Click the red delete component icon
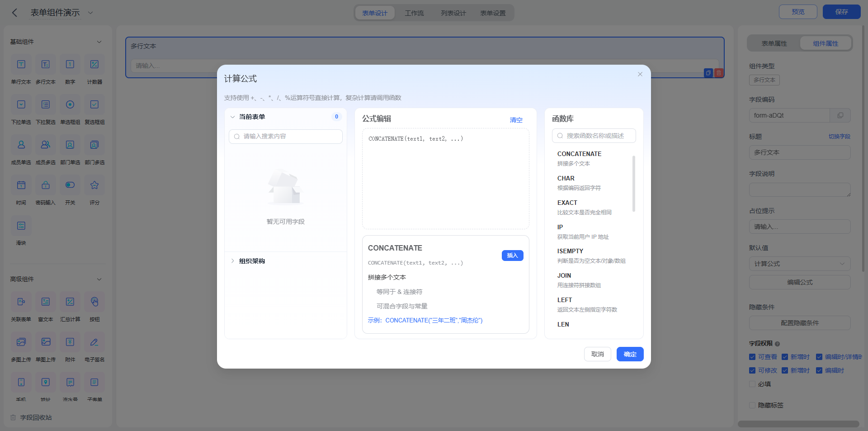Screen dimensions: 868x431 [719, 73]
